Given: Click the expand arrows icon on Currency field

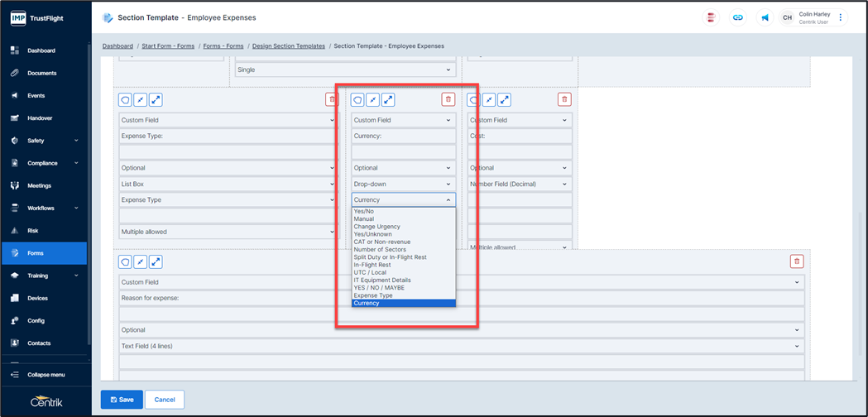Looking at the screenshot, I should click(x=388, y=99).
